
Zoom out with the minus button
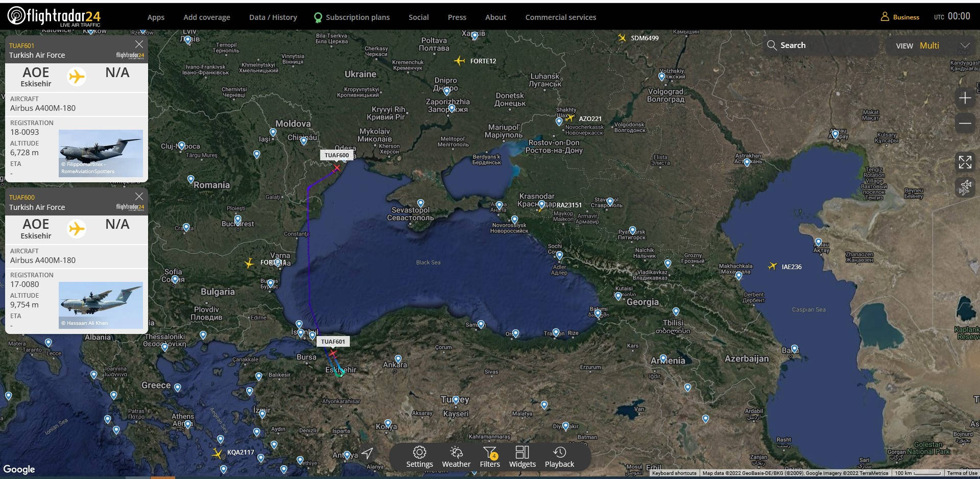(x=965, y=123)
